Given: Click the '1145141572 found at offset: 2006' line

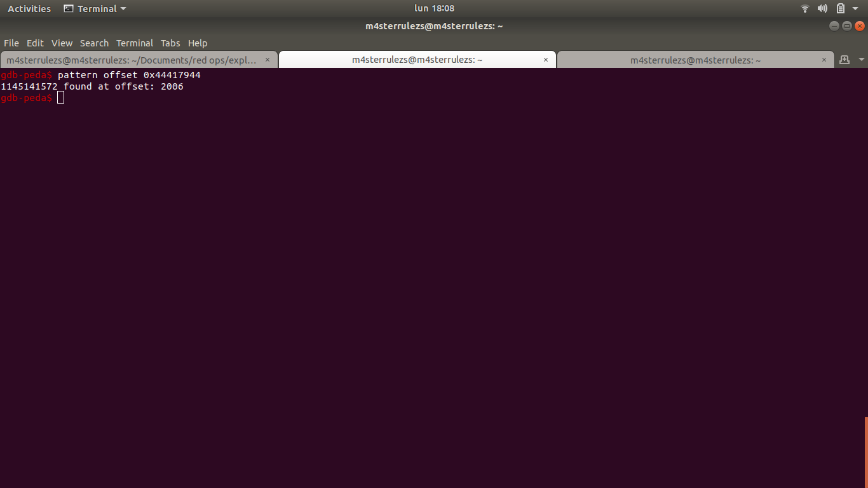Looking at the screenshot, I should pos(92,86).
